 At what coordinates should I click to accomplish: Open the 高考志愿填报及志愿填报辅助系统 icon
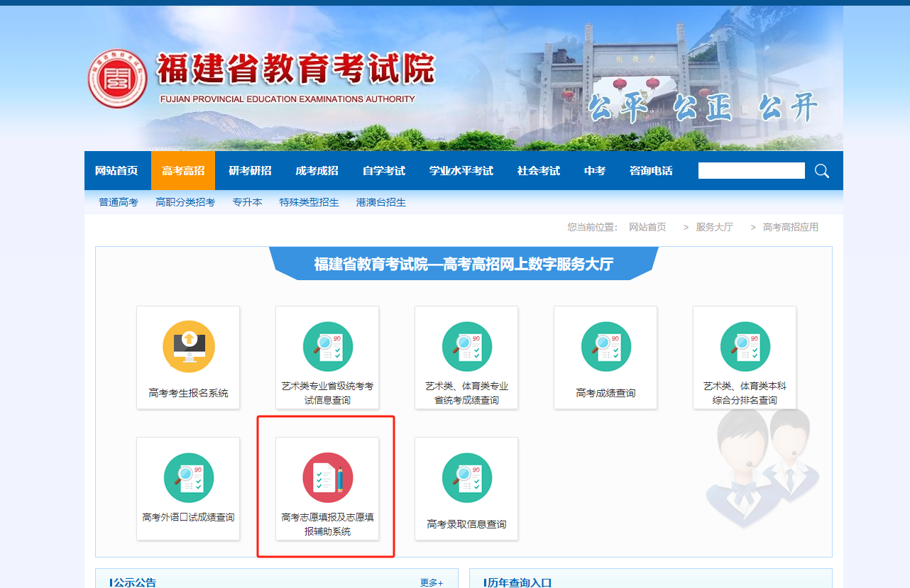point(327,478)
